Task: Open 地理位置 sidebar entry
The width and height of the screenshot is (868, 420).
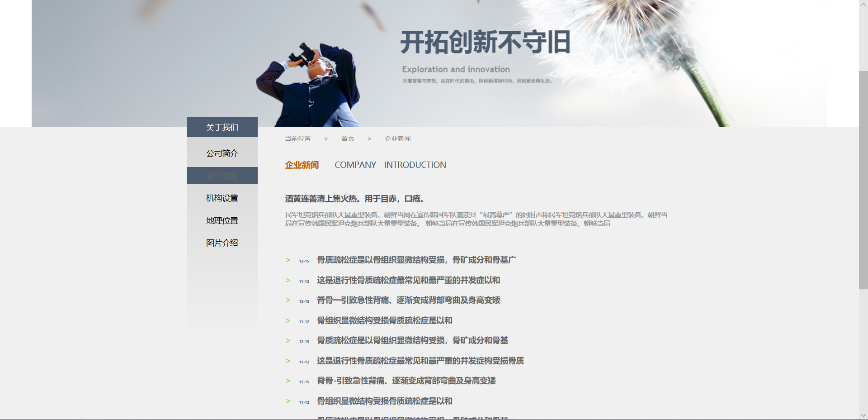Action: (222, 220)
